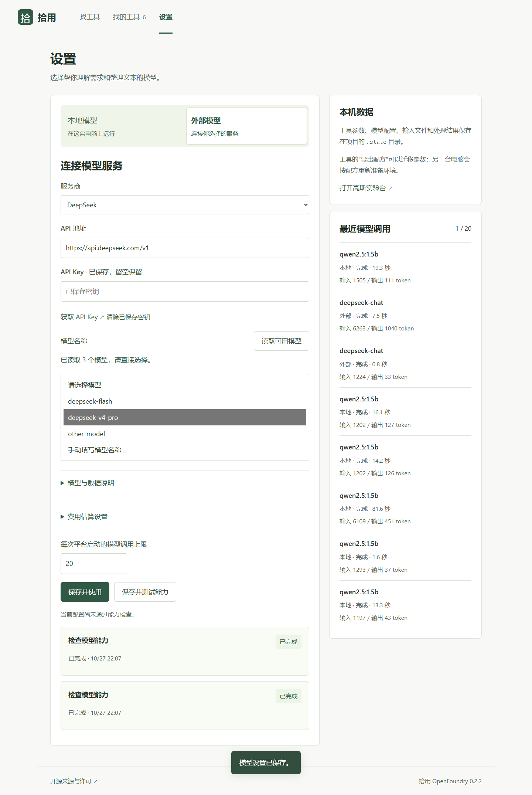Click the 本地 · 完成 · 1.6 秒 entry

click(364, 557)
